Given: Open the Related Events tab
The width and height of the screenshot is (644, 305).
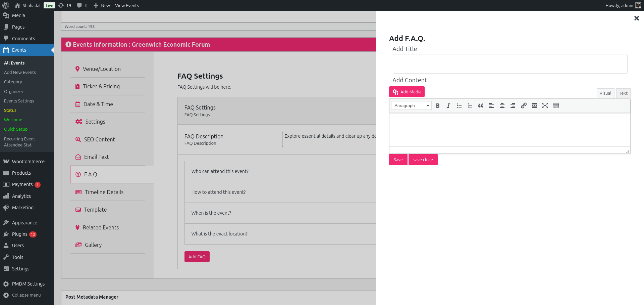Looking at the screenshot, I should point(108,227).
